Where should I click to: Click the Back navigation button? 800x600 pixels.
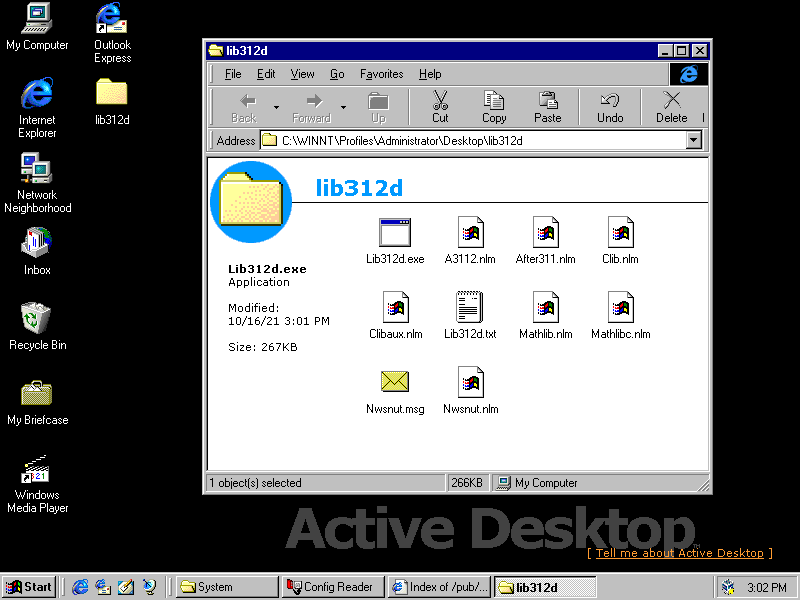tap(244, 107)
